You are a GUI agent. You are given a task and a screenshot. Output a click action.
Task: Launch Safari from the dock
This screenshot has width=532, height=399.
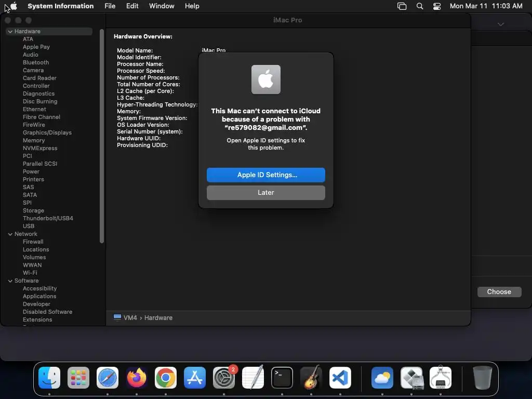(108, 378)
